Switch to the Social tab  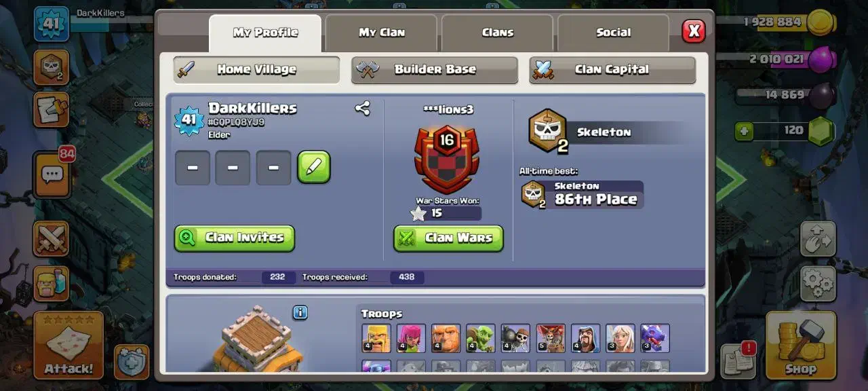point(614,33)
